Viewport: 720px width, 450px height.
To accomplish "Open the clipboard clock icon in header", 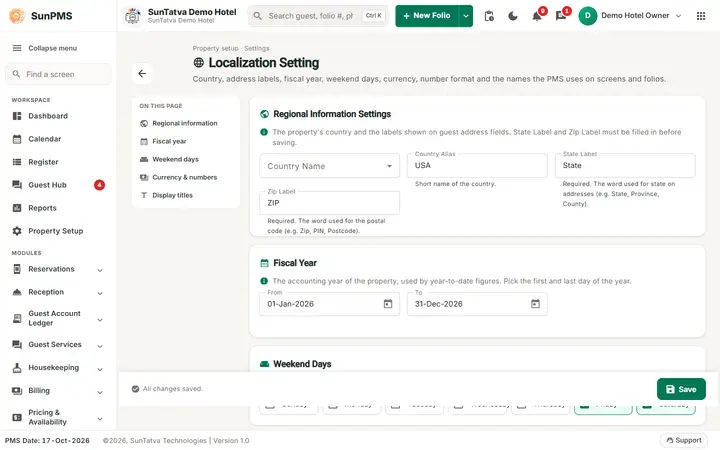I will [x=489, y=16].
